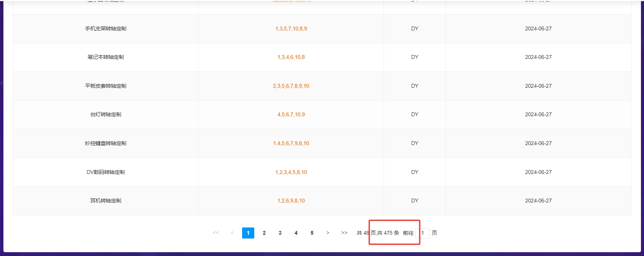Open the 2,3,5,6,7,8,9,10 link
Image resolution: width=644 pixels, height=256 pixels.
291,86
